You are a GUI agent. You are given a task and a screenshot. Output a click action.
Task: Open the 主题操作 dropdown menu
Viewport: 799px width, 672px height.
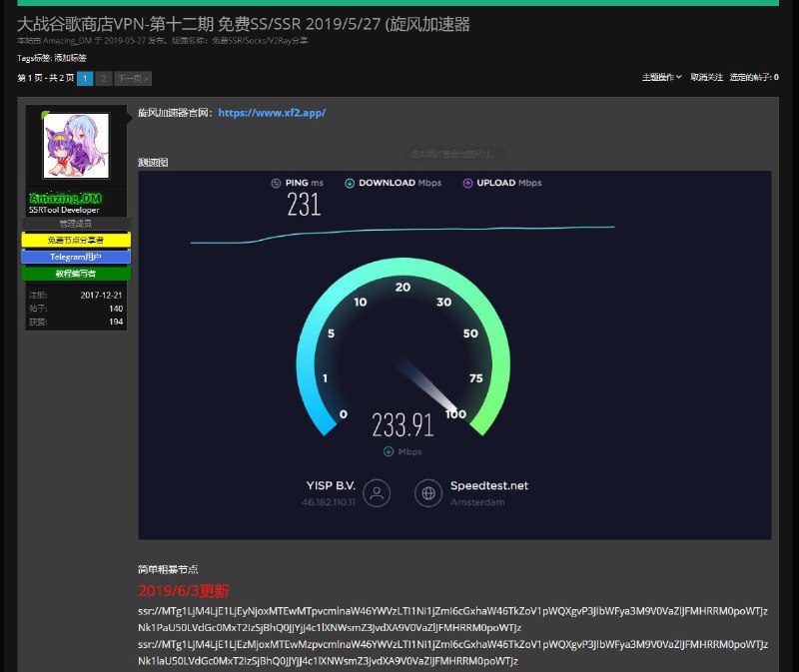[x=661, y=78]
